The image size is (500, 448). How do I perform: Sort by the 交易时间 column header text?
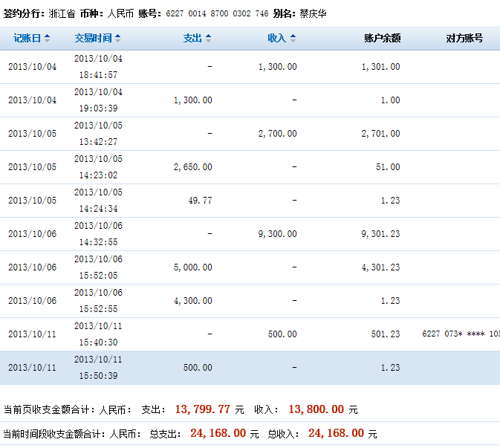(93, 38)
